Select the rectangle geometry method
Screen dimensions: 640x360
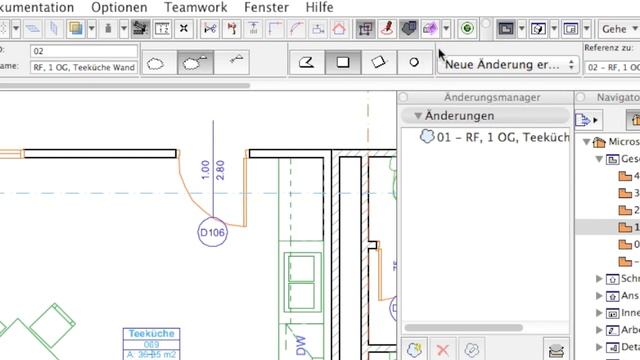click(x=343, y=62)
